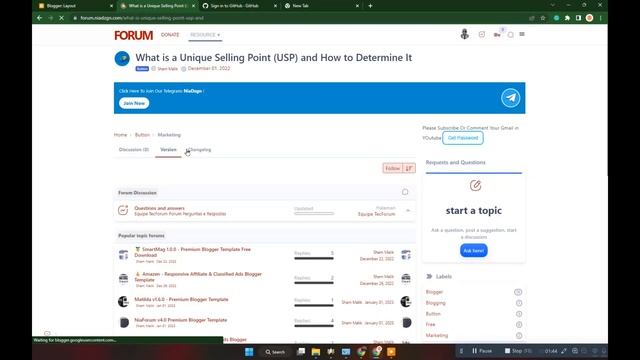Click the Telegram paper plane icon
Viewport: 640px width, 360px height.
(x=511, y=98)
